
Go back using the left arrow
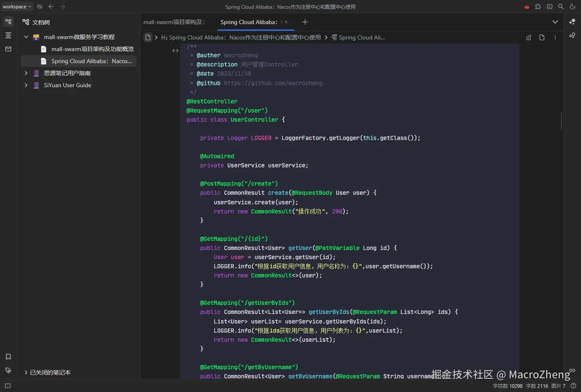point(51,7)
